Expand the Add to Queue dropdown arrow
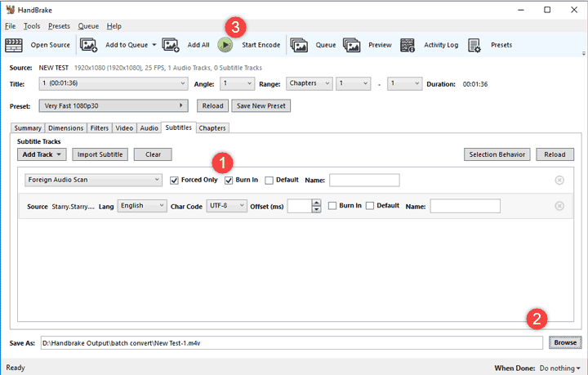The image size is (588, 375). (x=154, y=45)
